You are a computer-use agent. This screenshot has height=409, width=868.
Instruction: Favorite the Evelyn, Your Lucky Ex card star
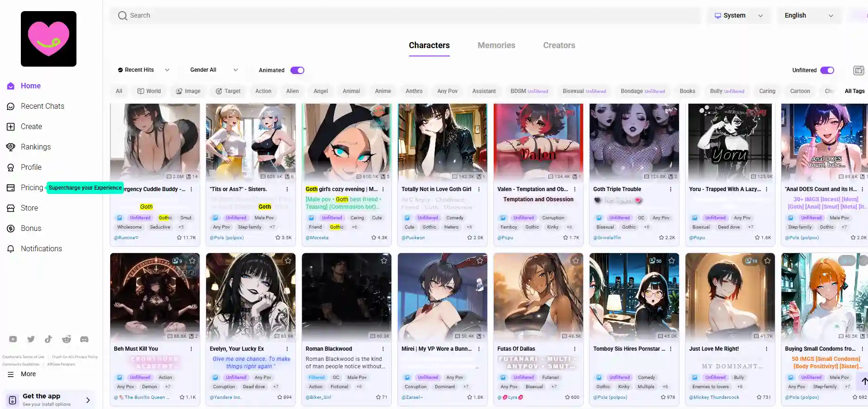(x=288, y=261)
